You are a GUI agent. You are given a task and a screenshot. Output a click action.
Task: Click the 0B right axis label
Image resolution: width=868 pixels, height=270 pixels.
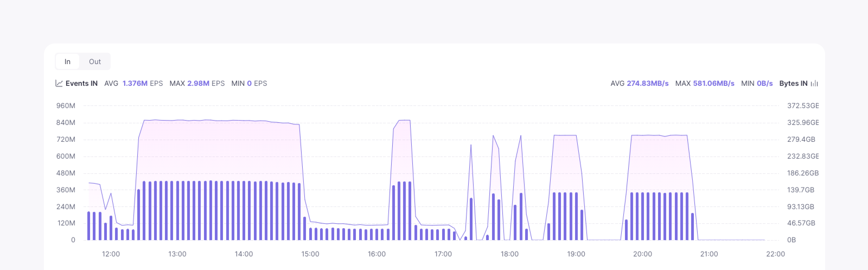pyautogui.click(x=792, y=240)
